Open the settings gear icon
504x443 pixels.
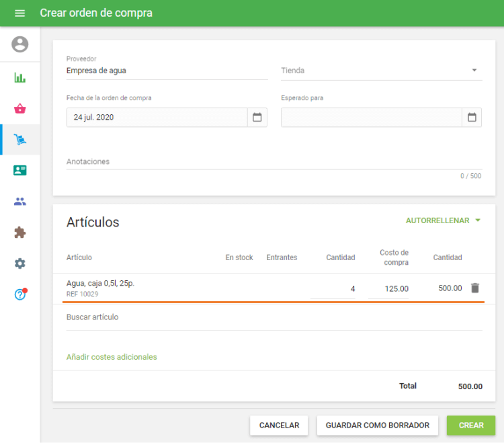point(20,264)
